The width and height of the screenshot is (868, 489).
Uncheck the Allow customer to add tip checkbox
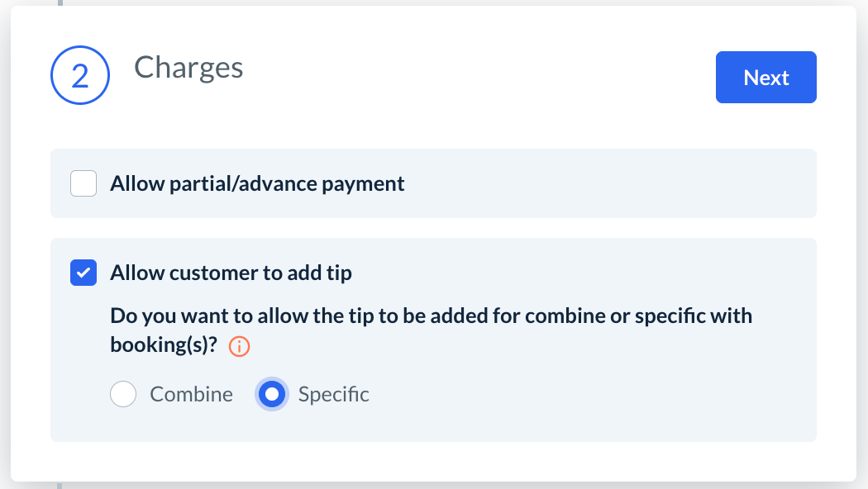(83, 273)
